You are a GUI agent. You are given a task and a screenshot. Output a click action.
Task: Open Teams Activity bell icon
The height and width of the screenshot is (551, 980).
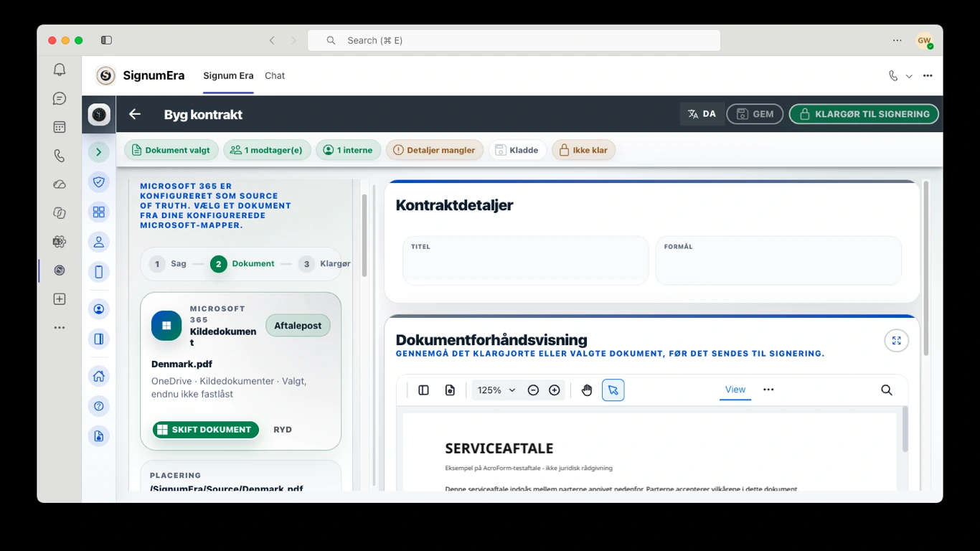[x=60, y=70]
